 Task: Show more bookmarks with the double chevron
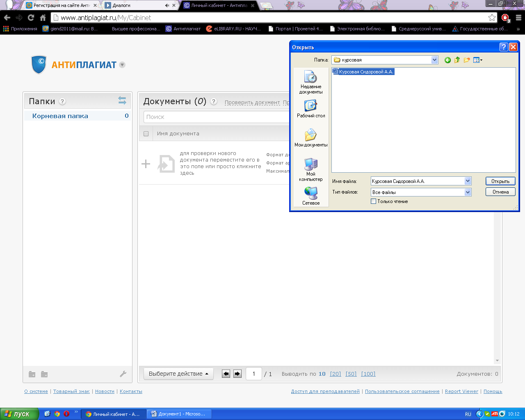pyautogui.click(x=518, y=29)
